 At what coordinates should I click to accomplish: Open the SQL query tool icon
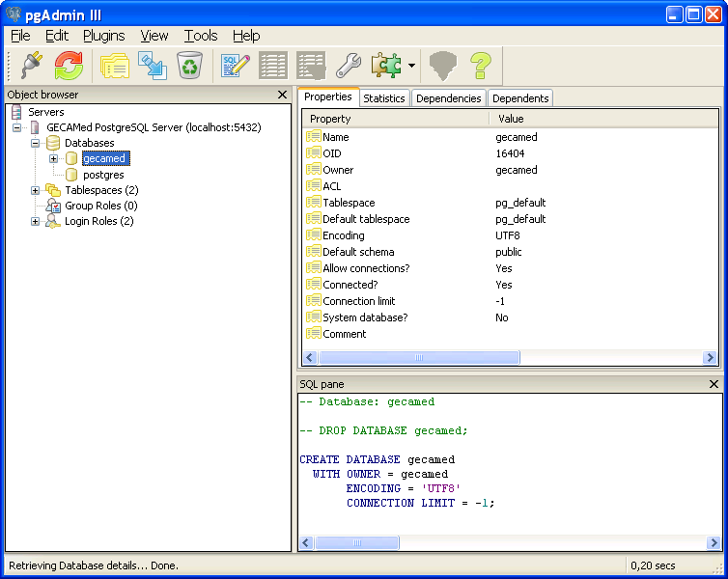coord(236,66)
